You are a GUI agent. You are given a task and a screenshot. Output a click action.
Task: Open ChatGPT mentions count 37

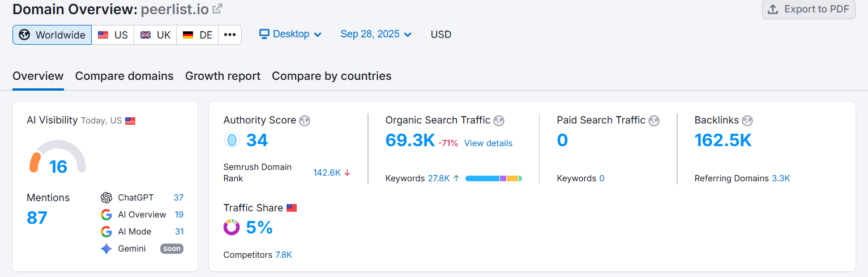178,198
